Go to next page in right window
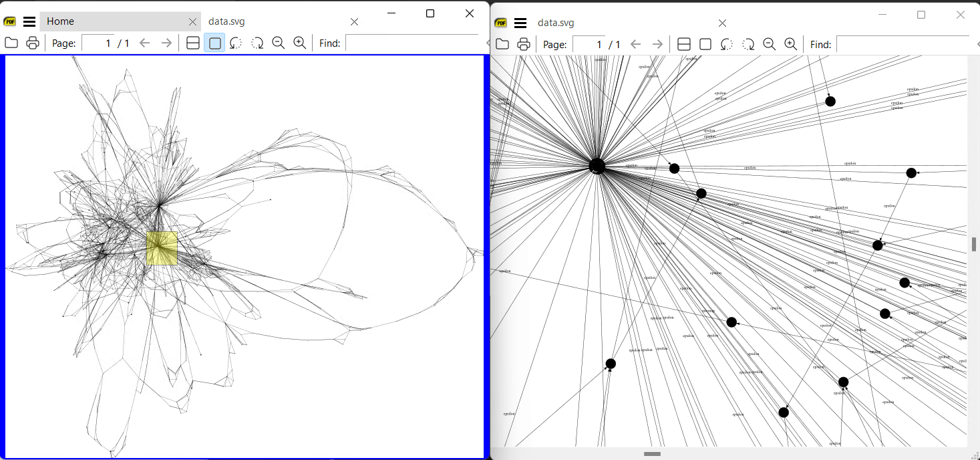The width and height of the screenshot is (980, 460). point(657,44)
